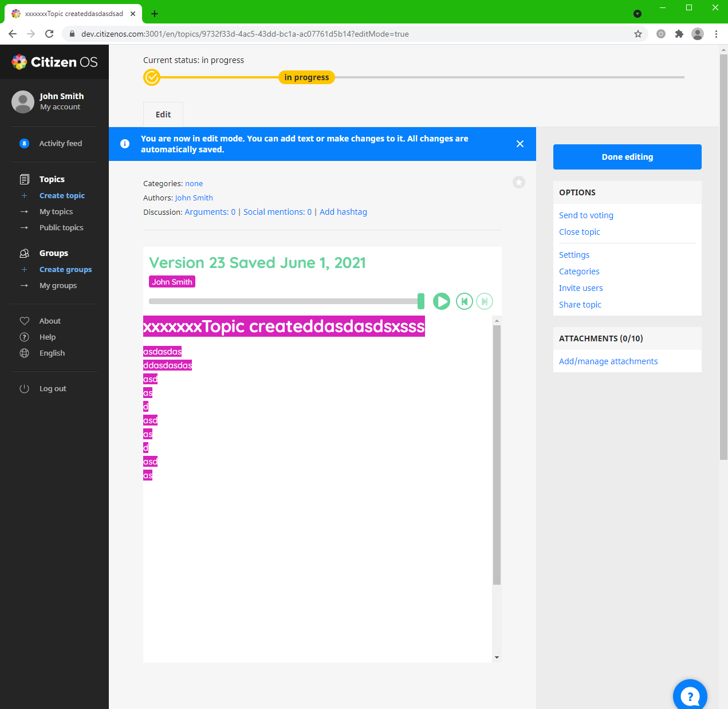
Task: Click the Done editing button
Action: (627, 156)
